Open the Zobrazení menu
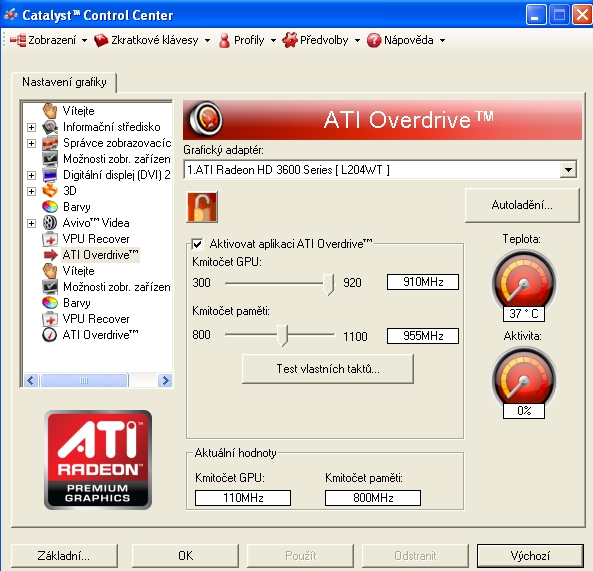 click(x=49, y=40)
